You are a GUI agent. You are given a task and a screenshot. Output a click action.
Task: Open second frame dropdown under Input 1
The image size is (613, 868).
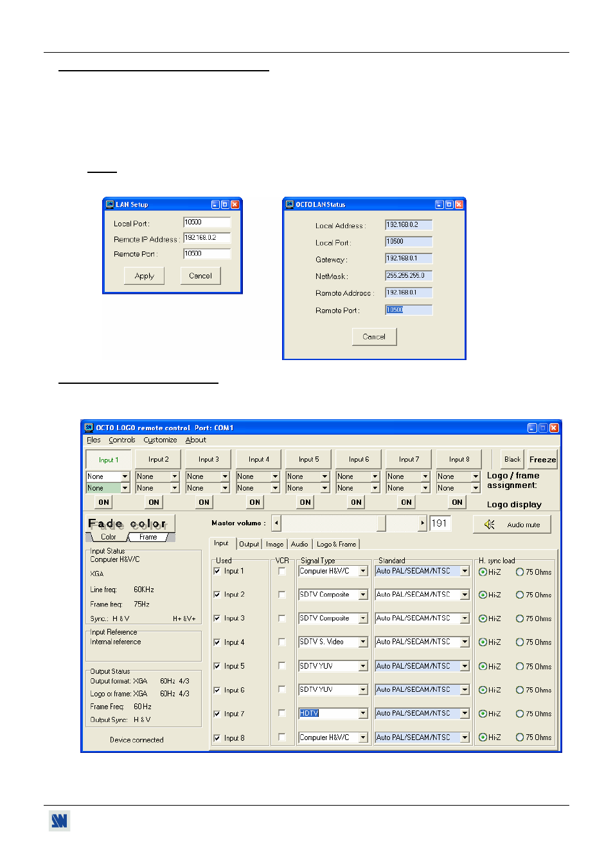point(125,488)
